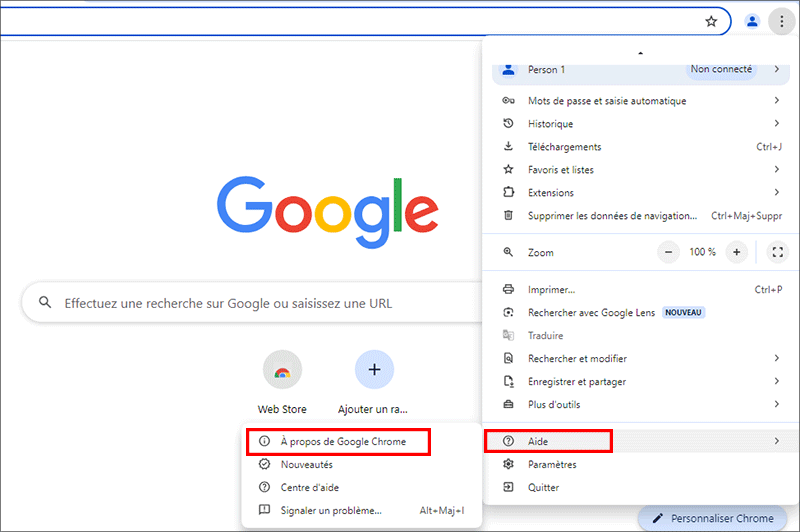Expand Enregistrer et partager chevron
The height and width of the screenshot is (532, 800).
[777, 381]
